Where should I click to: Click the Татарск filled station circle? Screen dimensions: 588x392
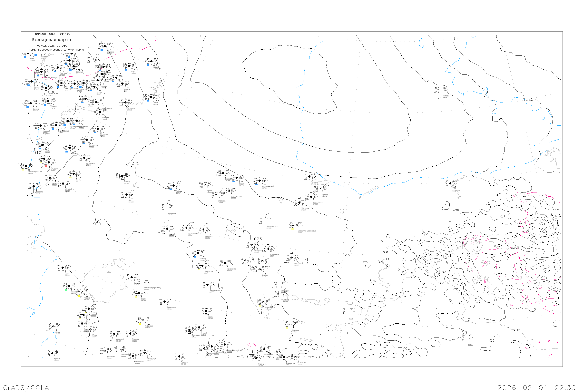pyautogui.click(x=309, y=177)
